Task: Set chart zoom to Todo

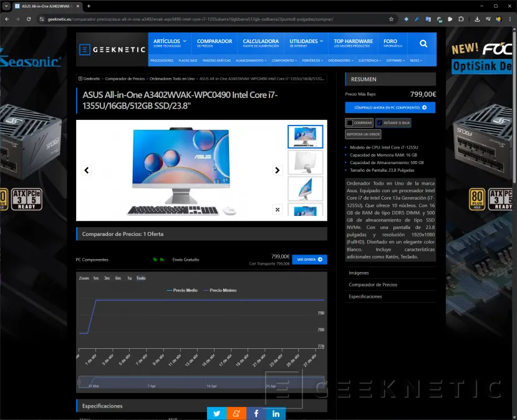Action: click(141, 278)
